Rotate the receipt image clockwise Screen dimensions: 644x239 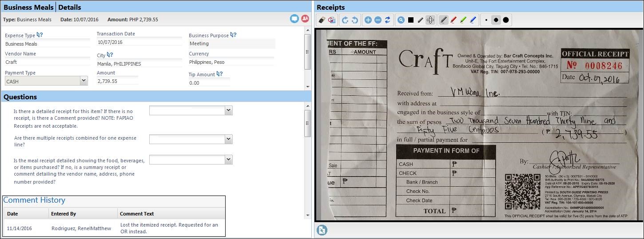(355, 20)
